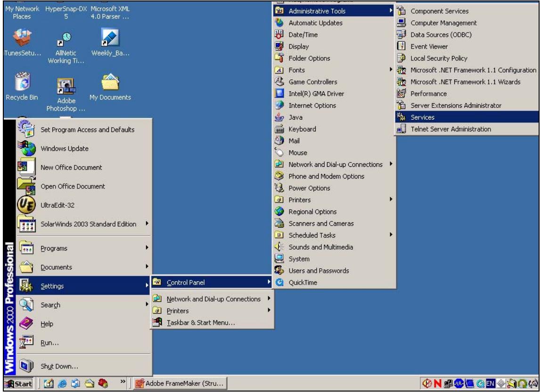The image size is (541, 392).
Task: Open Power Options item
Action: (x=334, y=188)
